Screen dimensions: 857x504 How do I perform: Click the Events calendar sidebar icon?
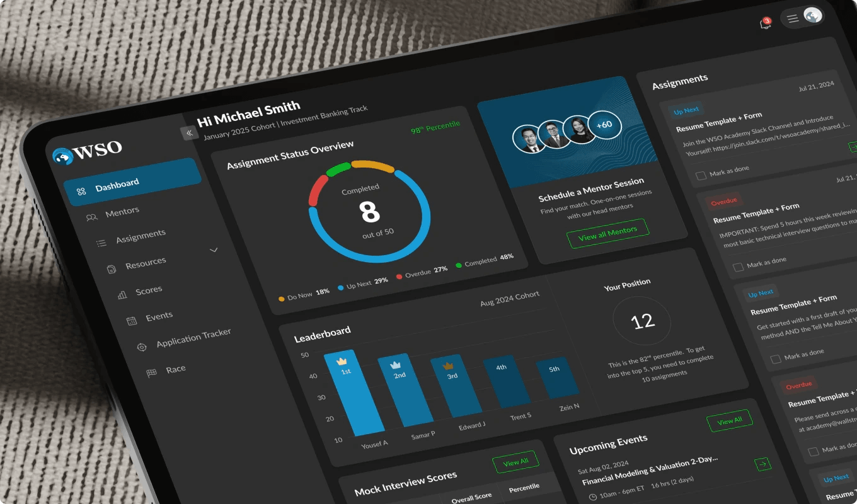(x=132, y=321)
